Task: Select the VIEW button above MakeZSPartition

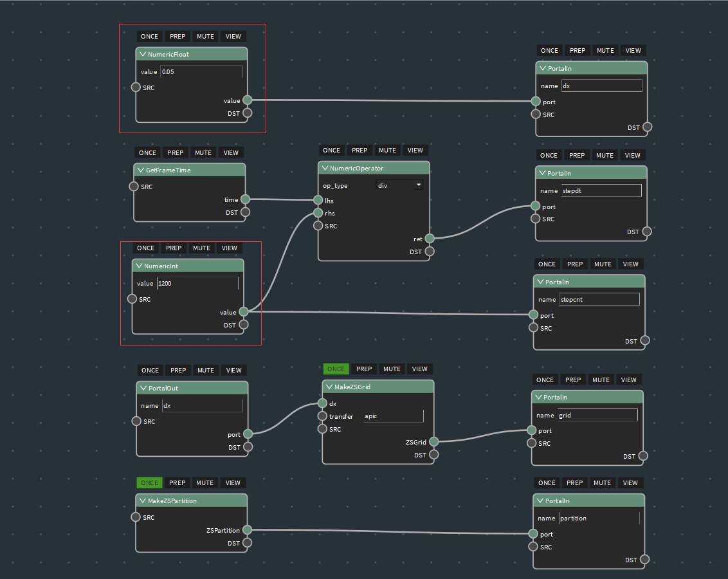Action: pos(233,483)
